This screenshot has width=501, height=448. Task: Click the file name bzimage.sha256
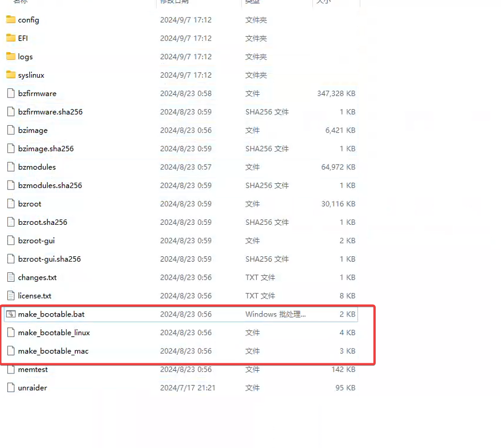click(46, 149)
